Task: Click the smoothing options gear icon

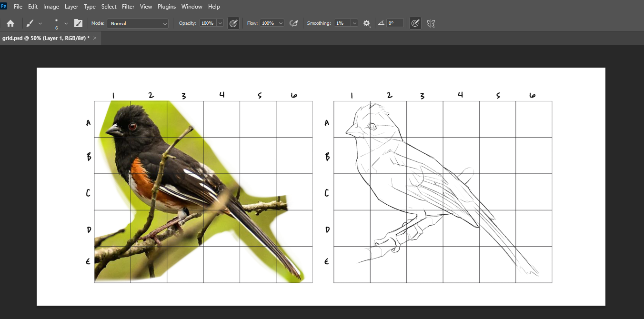Action: pyautogui.click(x=366, y=23)
